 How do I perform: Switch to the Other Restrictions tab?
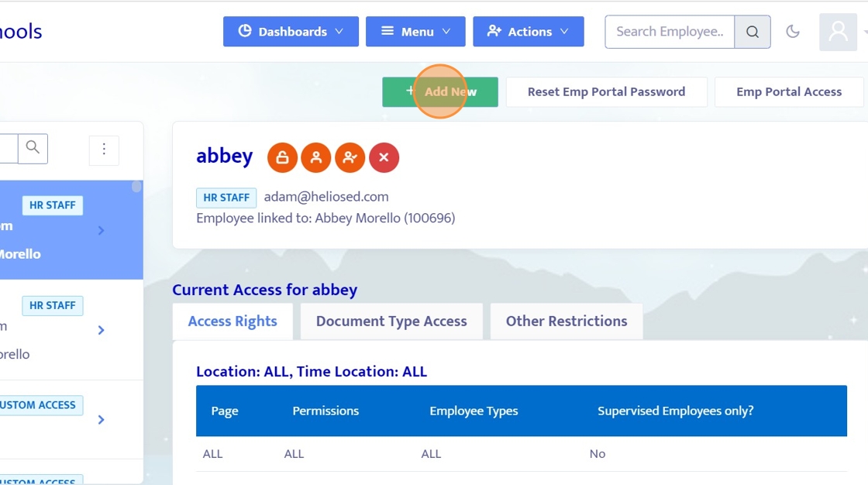pyautogui.click(x=567, y=321)
